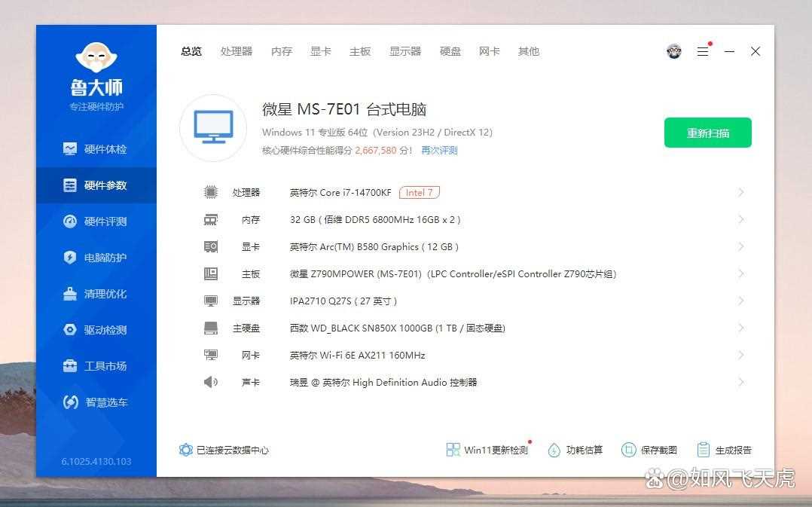Click the user avatar in the title bar
Image resolution: width=812 pixels, height=507 pixels.
673,50
